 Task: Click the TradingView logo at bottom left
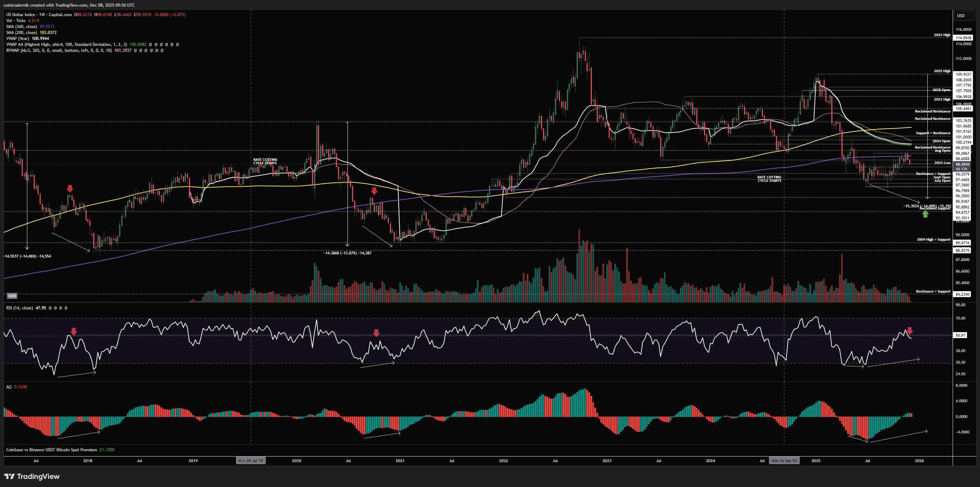32,476
